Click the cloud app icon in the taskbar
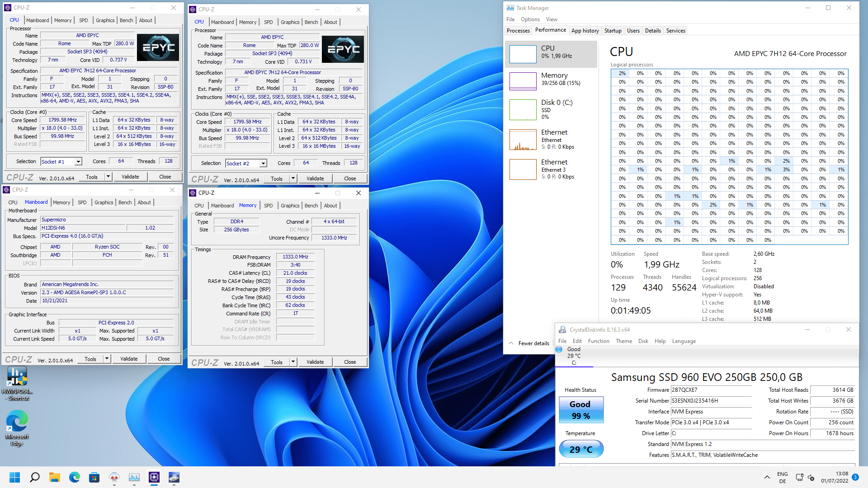Image resolution: width=868 pixels, height=488 pixels. (114, 477)
